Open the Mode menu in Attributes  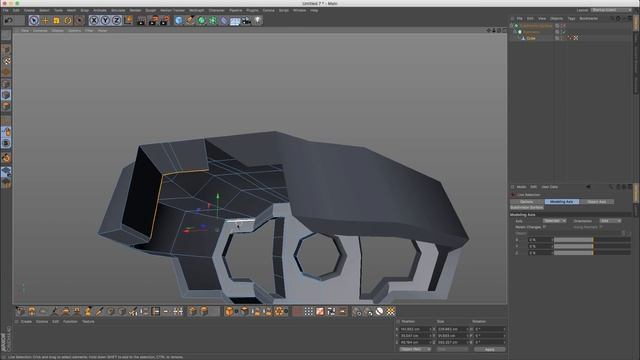click(x=521, y=187)
